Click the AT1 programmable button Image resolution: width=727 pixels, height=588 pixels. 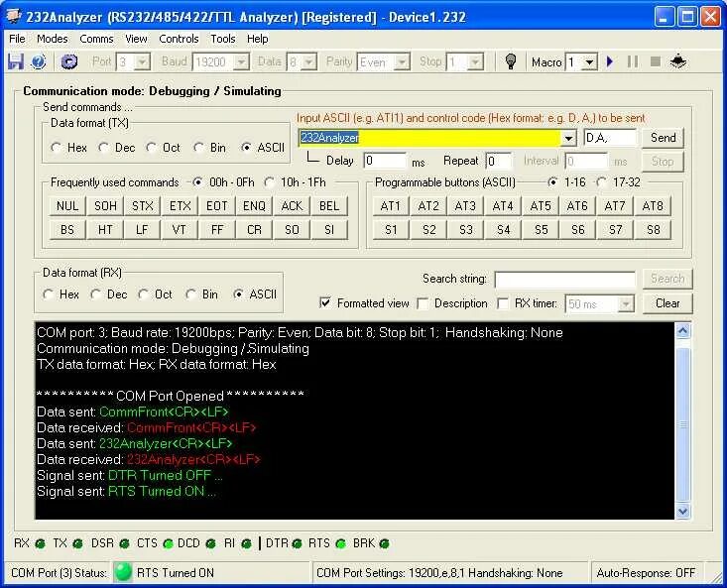point(391,205)
